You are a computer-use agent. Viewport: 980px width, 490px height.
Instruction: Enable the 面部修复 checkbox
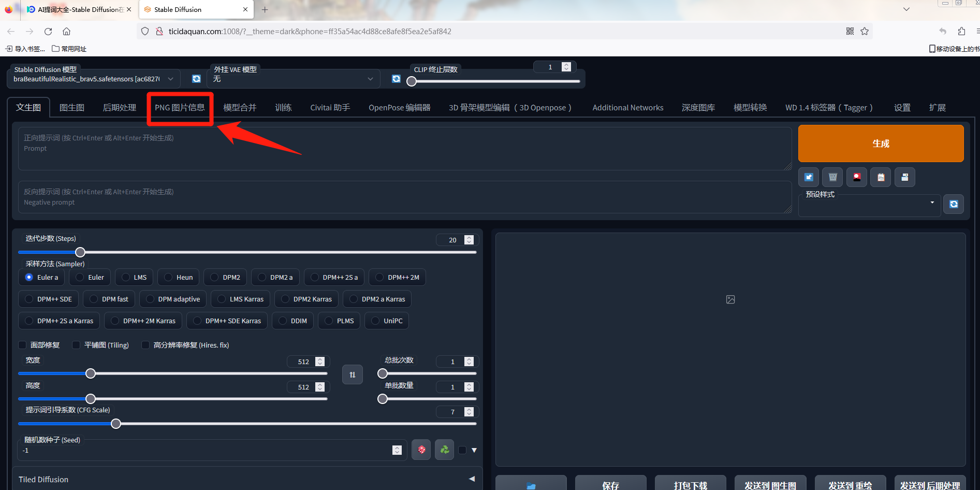pos(22,345)
